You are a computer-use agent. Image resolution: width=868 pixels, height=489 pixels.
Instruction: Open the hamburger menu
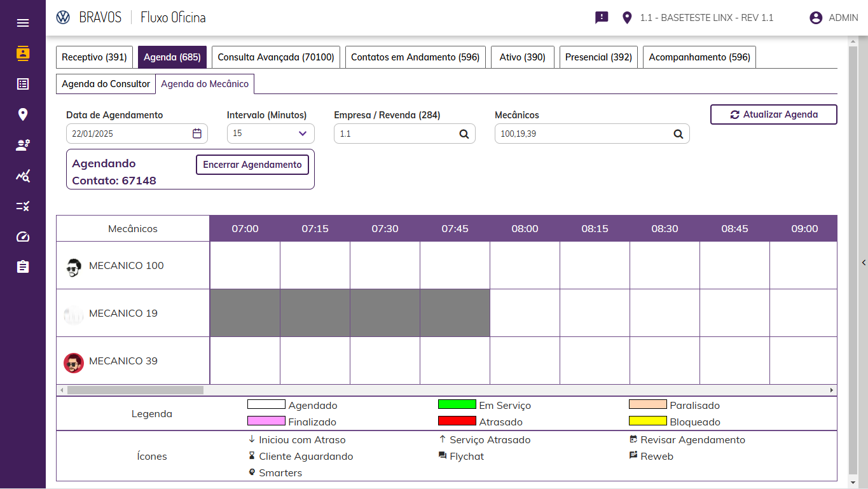tap(23, 23)
